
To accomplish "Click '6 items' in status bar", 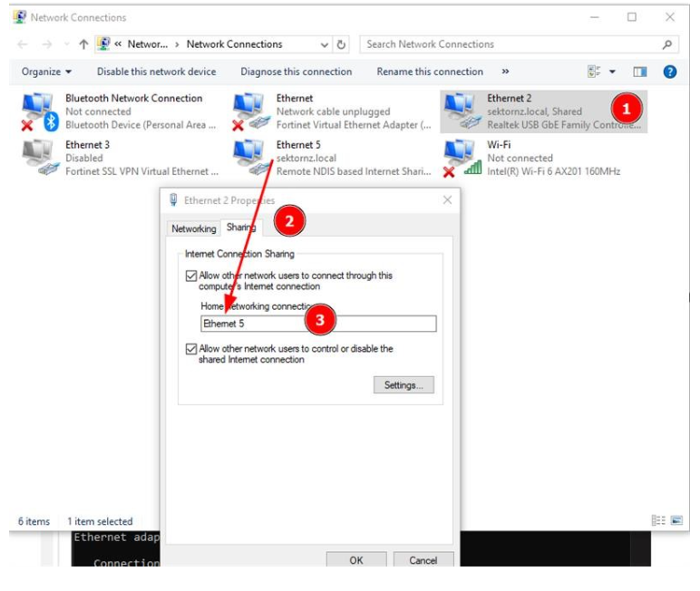I will [x=34, y=521].
